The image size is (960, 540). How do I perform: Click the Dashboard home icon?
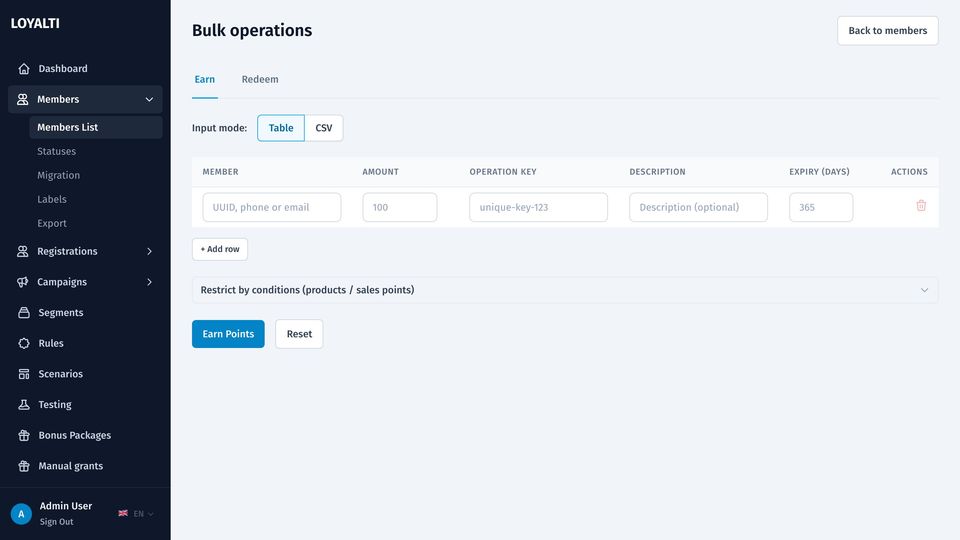(x=24, y=69)
